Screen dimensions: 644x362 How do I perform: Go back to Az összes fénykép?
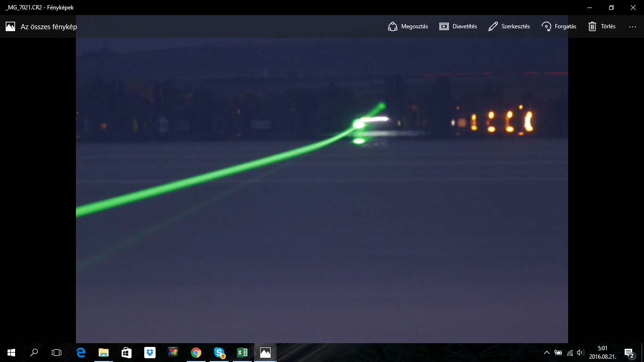(x=41, y=26)
